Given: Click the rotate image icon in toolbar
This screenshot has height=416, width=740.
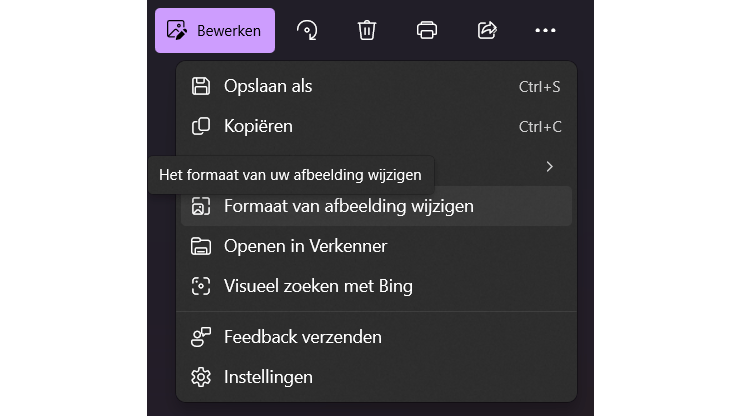Looking at the screenshot, I should (x=307, y=30).
